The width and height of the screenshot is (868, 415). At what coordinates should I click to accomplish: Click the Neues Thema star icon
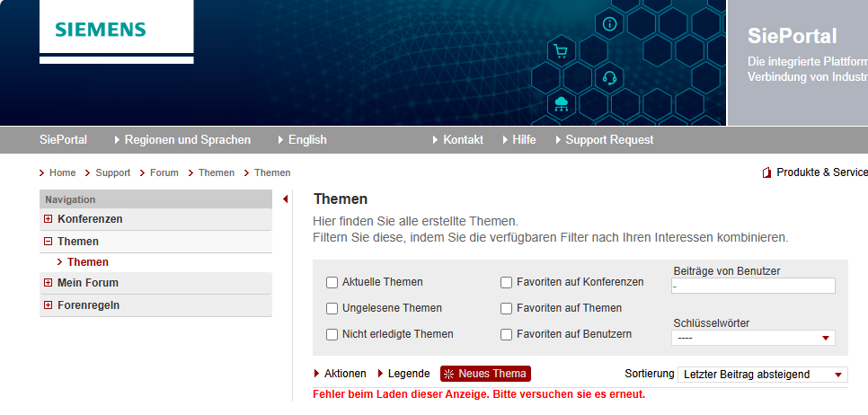pyautogui.click(x=449, y=374)
